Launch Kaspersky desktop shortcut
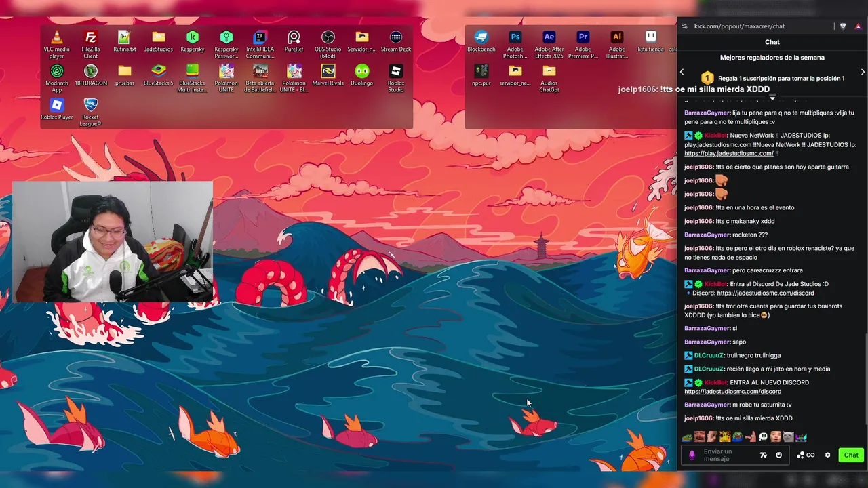Image resolution: width=868 pixels, height=488 pixels. [192, 41]
